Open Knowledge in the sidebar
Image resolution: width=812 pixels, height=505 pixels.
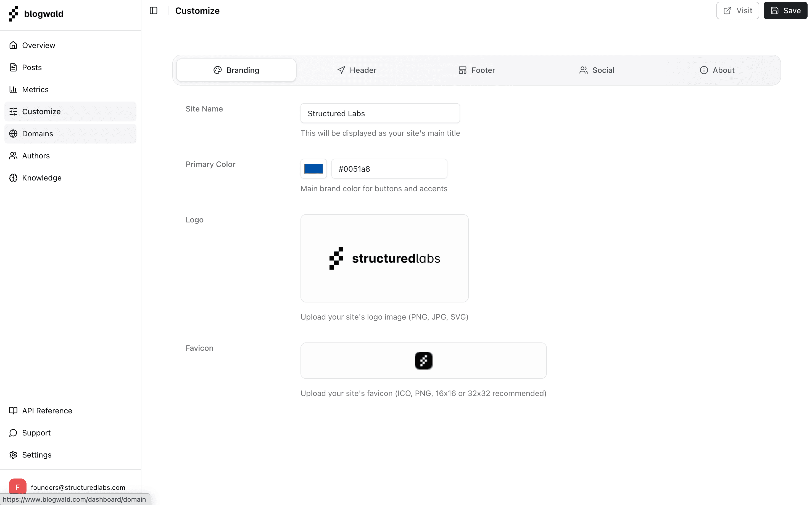[70, 177]
